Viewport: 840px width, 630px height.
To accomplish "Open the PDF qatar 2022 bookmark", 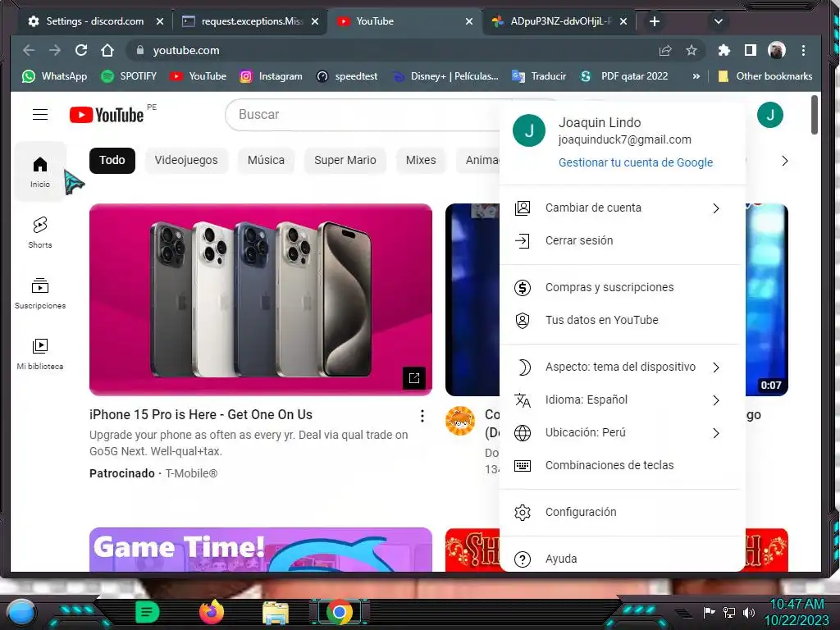I will coord(624,76).
